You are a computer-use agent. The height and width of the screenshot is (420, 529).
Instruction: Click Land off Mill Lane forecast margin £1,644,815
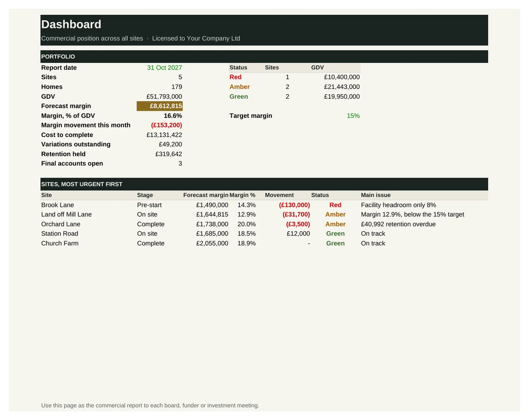tap(212, 214)
